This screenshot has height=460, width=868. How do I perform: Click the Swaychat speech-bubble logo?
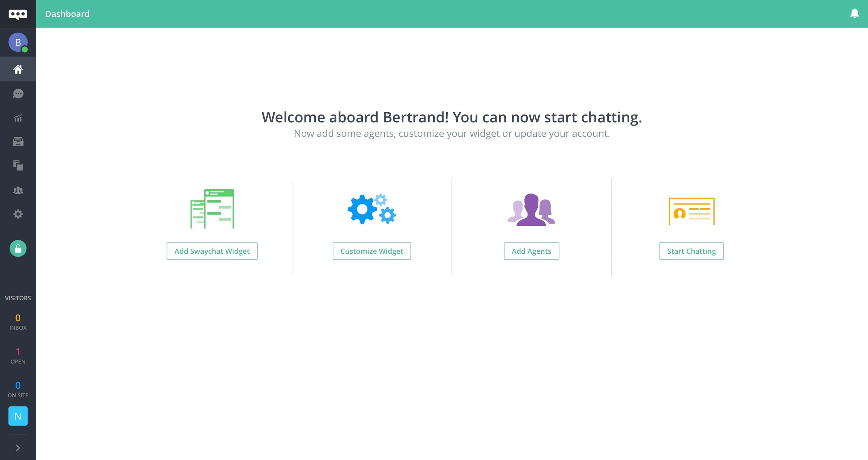[x=18, y=14]
